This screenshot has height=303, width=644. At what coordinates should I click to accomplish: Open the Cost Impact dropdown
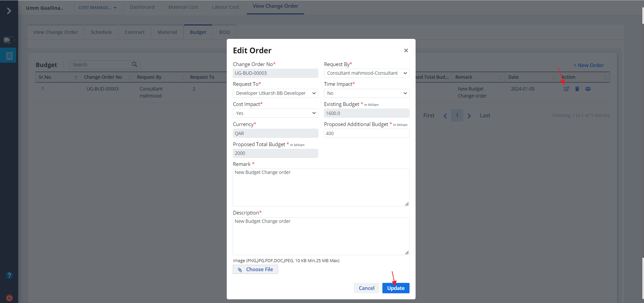(275, 113)
